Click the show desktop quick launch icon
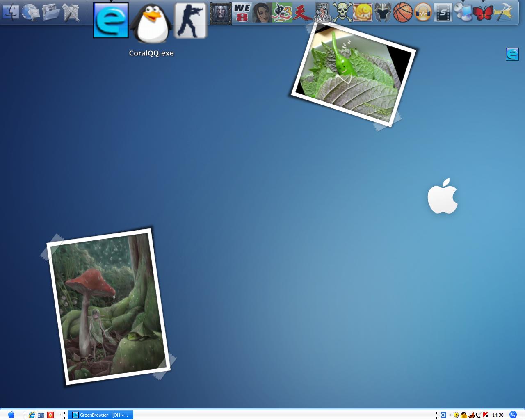The width and height of the screenshot is (525, 420). coord(41,415)
